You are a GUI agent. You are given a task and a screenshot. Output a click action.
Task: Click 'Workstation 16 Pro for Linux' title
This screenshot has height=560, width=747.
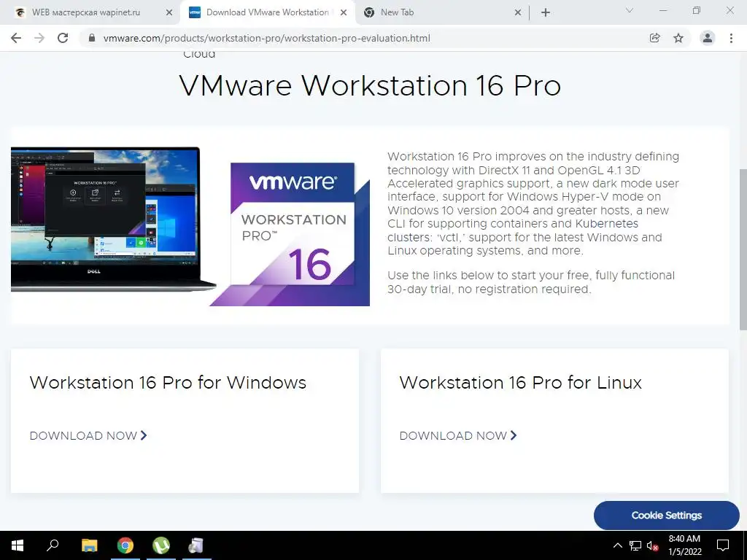[x=521, y=382]
